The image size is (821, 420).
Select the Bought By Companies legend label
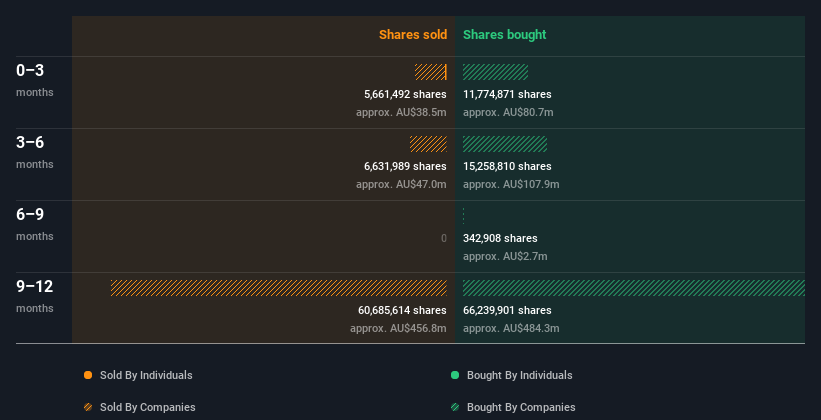[521, 407]
